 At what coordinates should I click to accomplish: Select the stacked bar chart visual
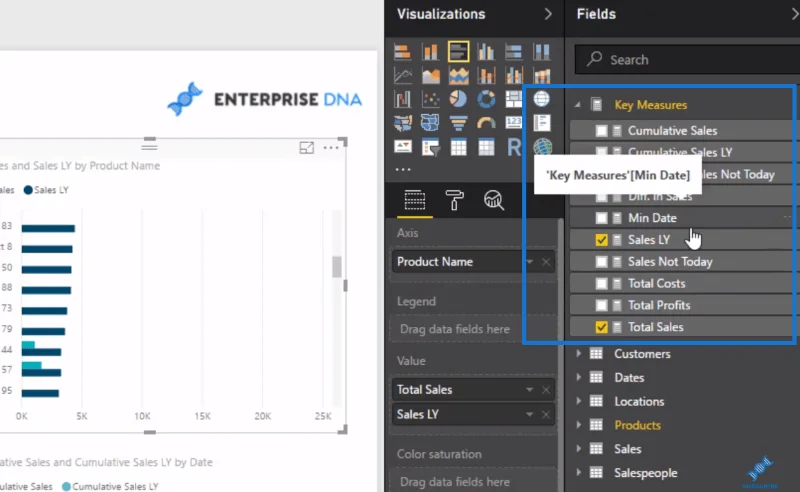coord(403,52)
